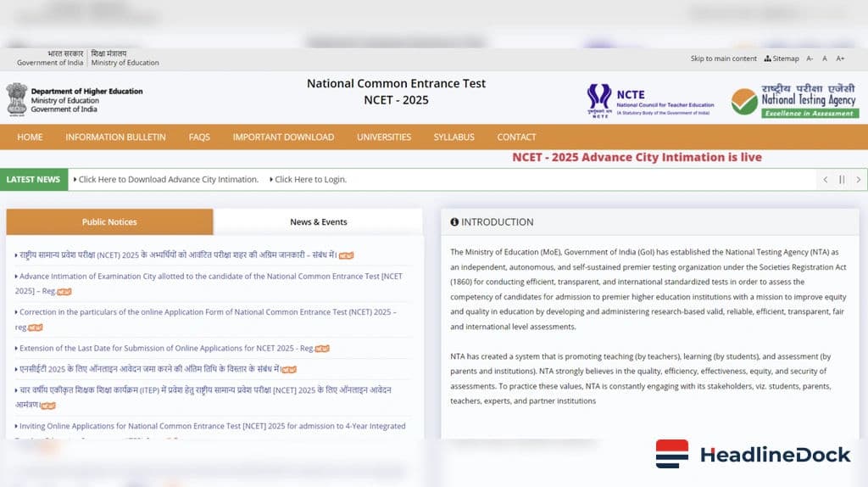The height and width of the screenshot is (487, 868).
Task: Open the UNIVERSITIES menu item
Action: point(384,137)
